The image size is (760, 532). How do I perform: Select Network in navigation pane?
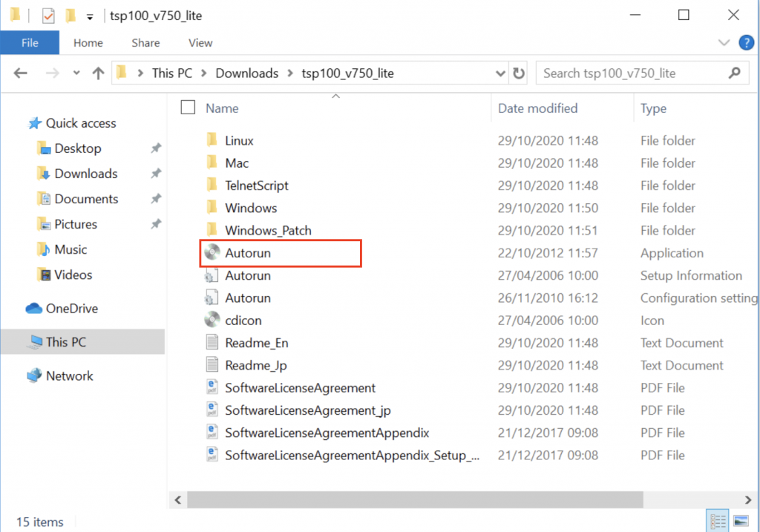[x=69, y=375]
